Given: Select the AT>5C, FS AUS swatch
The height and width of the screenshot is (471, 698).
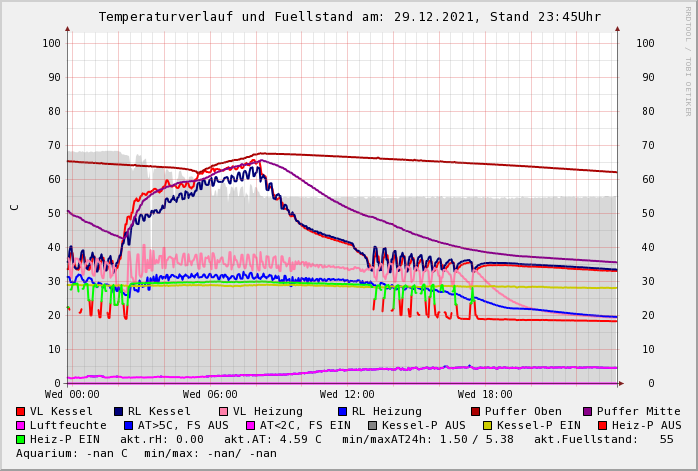Looking at the screenshot, I should tap(128, 425).
